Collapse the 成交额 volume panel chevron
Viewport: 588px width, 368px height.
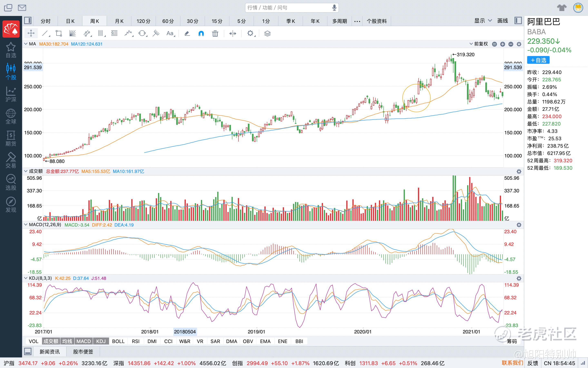pyautogui.click(x=26, y=171)
